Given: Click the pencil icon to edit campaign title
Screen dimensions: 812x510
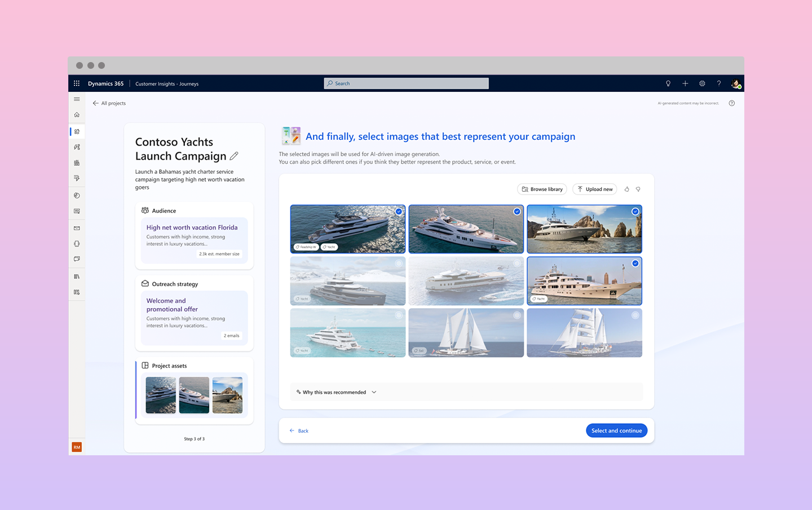Looking at the screenshot, I should [234, 156].
